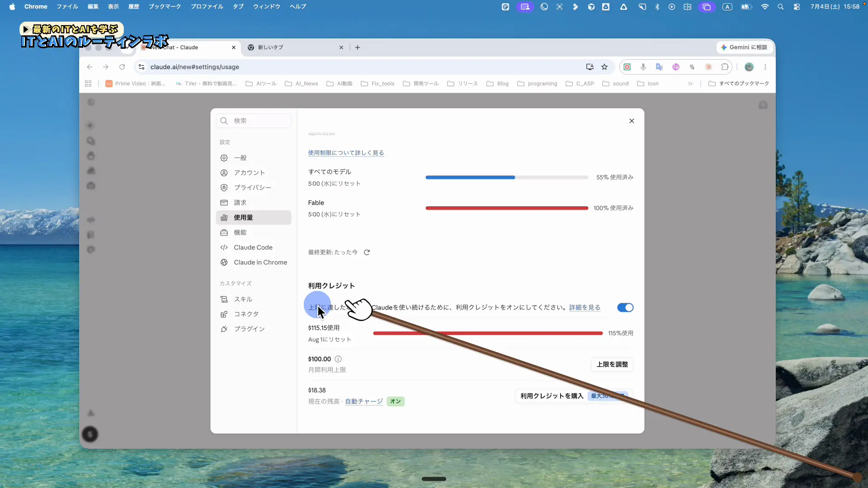Close the settings dialog with the X
868x488 pixels.
632,121
